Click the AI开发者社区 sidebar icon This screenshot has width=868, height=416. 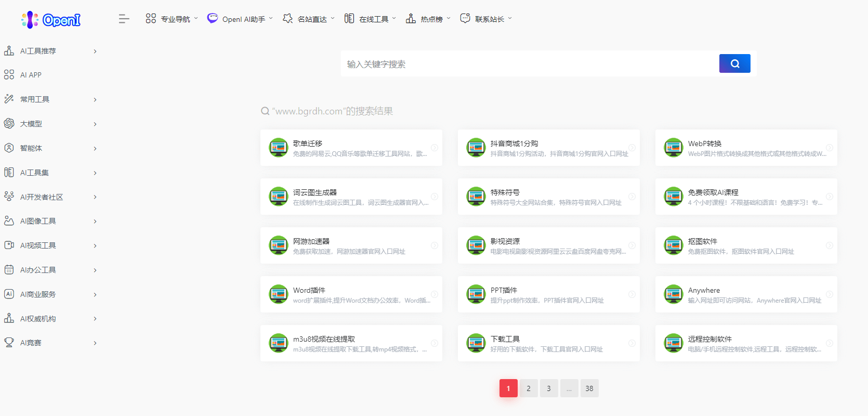[9, 197]
